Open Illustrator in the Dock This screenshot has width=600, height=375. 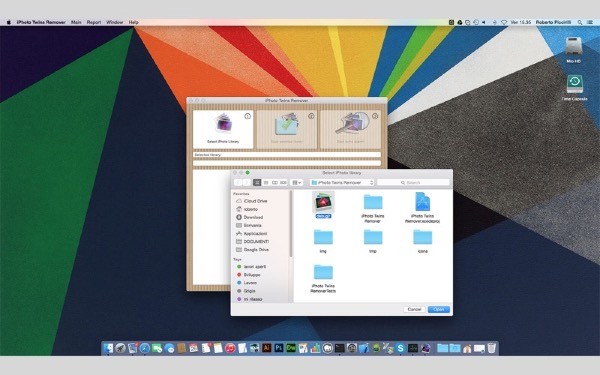266,348
